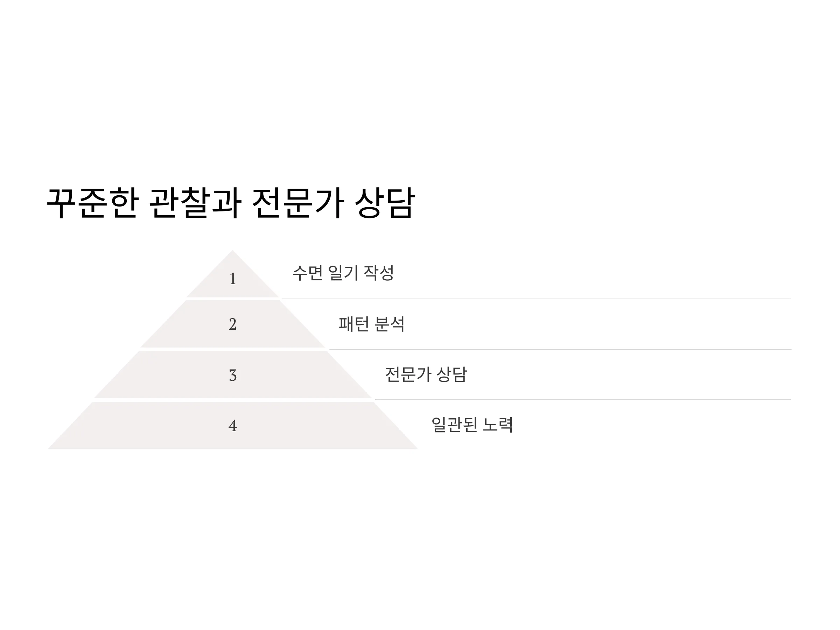The height and width of the screenshot is (630, 840).
Task: Click the word 상담 in the title
Action: 385,203
